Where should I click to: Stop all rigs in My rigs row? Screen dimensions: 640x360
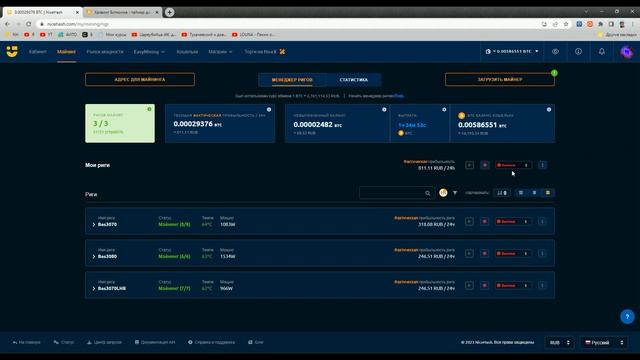click(484, 165)
